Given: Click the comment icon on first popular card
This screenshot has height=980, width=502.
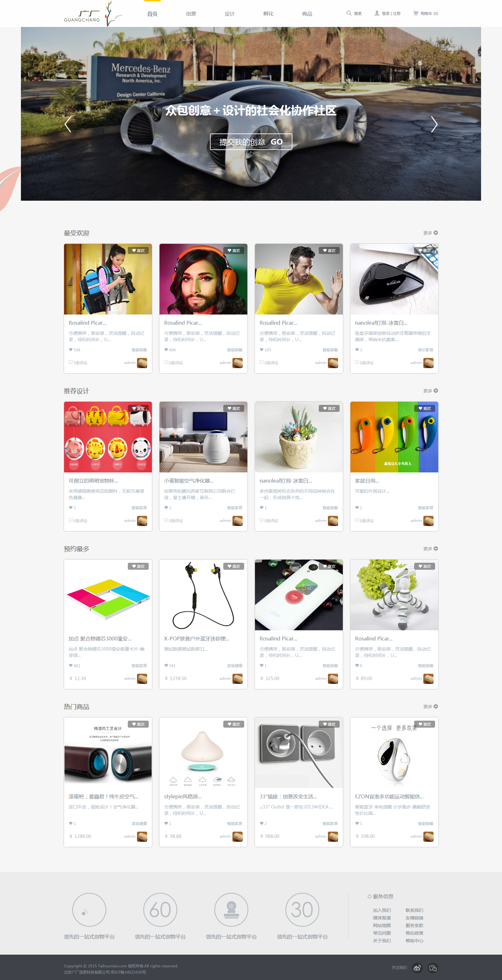Looking at the screenshot, I should (x=70, y=363).
